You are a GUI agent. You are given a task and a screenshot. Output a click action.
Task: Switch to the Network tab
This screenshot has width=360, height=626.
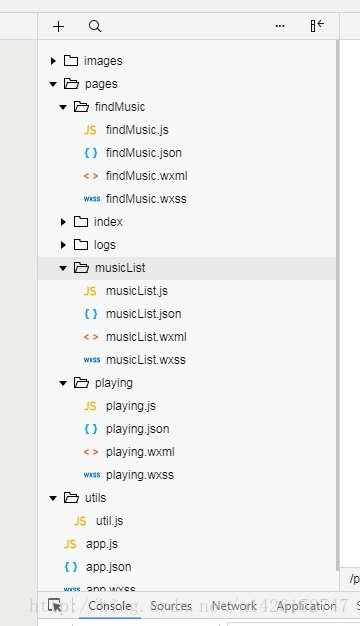click(x=234, y=606)
